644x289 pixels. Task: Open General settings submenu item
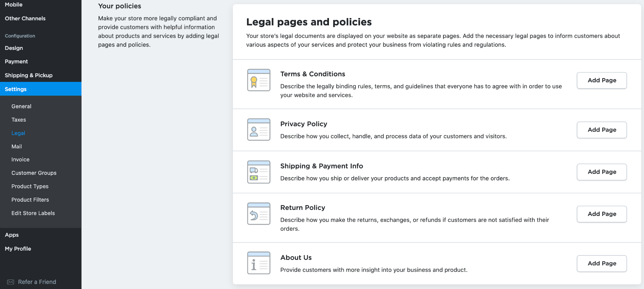tap(21, 106)
